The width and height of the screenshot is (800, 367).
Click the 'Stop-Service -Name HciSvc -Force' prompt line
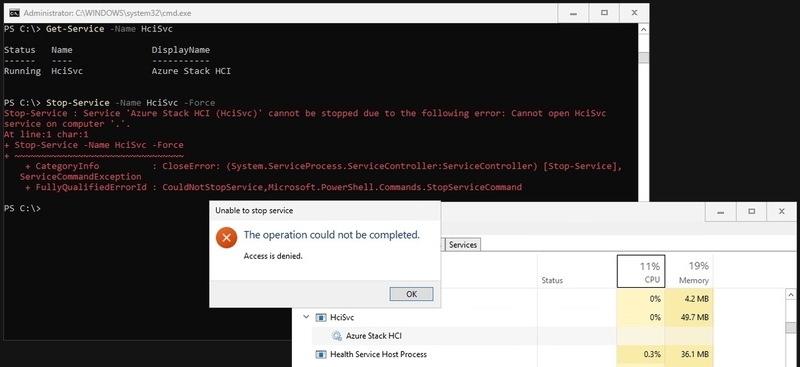(x=109, y=103)
